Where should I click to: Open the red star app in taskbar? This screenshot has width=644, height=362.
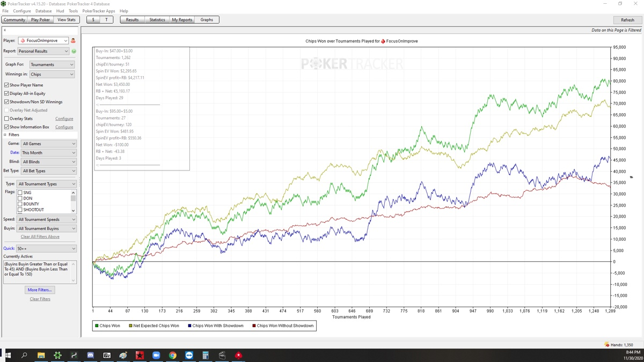140,355
